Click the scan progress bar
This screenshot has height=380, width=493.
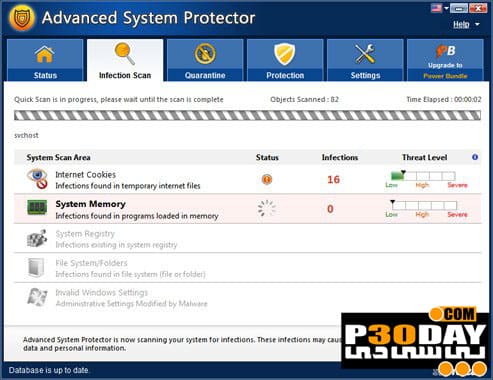[247, 115]
